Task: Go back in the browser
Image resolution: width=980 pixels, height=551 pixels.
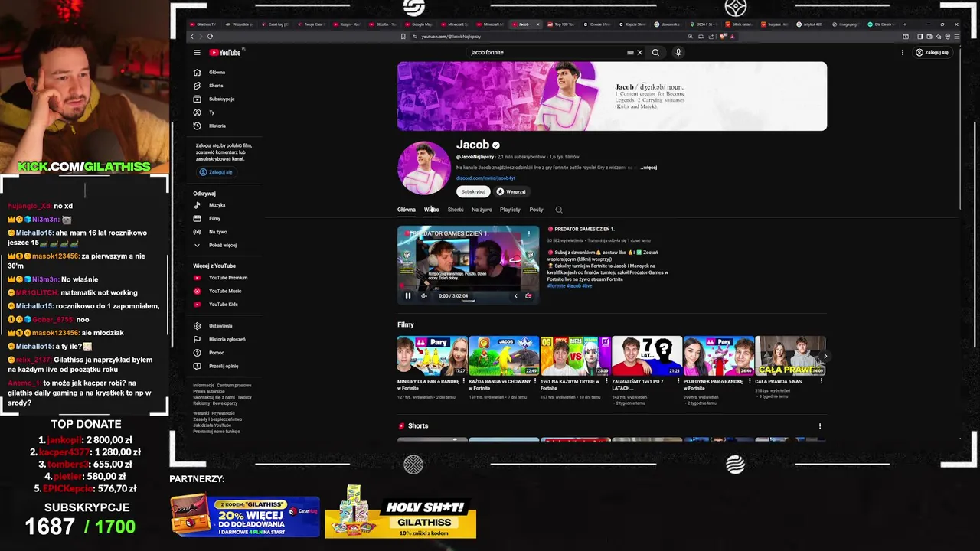Action: [192, 36]
